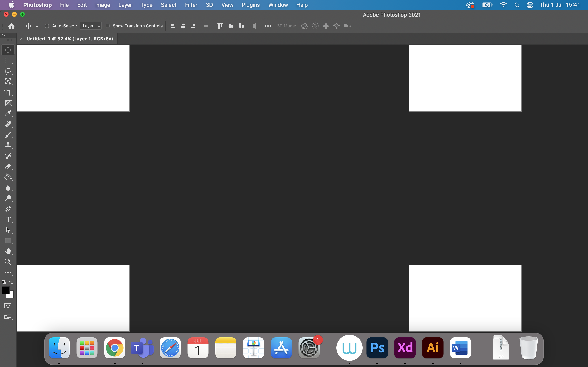Enable the Auto-Select checkbox
The height and width of the screenshot is (367, 588).
click(47, 26)
